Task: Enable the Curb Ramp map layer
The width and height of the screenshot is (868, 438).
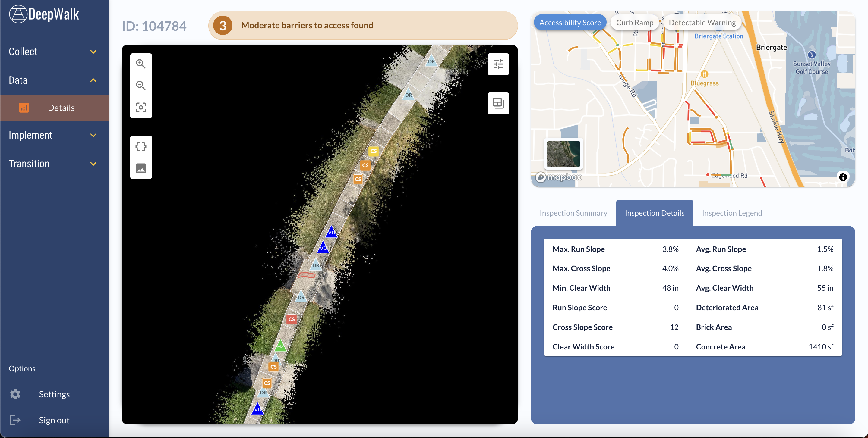Action: click(634, 22)
